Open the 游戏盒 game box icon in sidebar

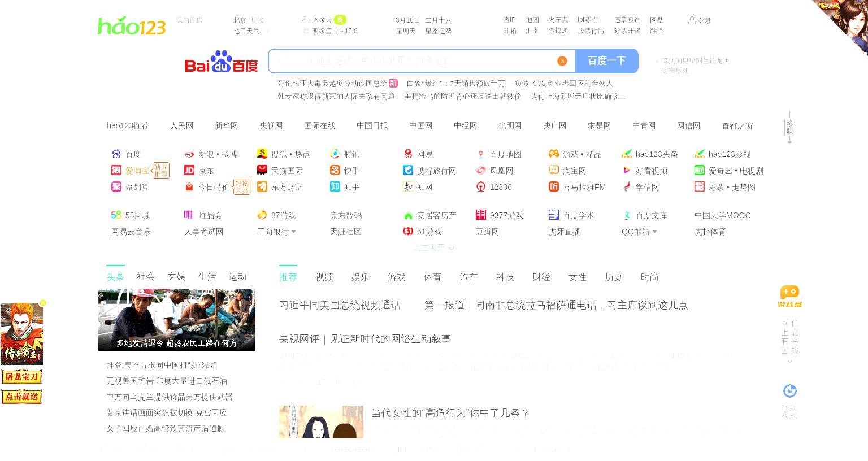click(789, 297)
